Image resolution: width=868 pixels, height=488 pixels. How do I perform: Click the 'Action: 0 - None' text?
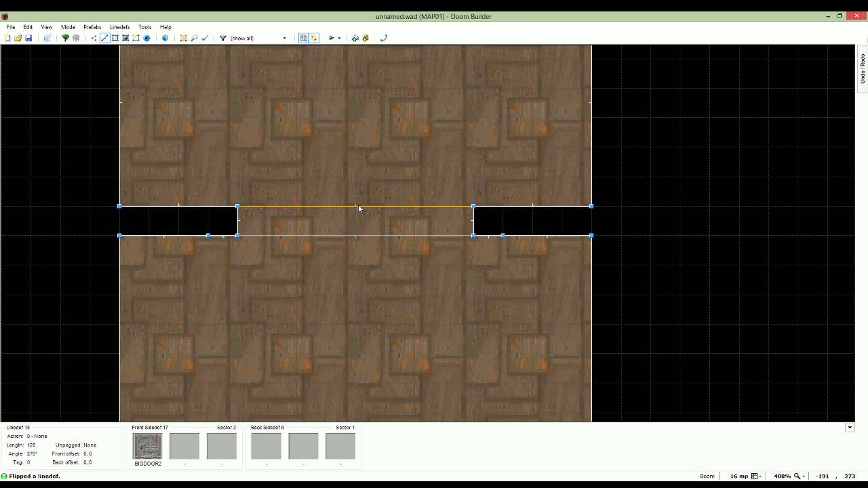[x=27, y=436]
